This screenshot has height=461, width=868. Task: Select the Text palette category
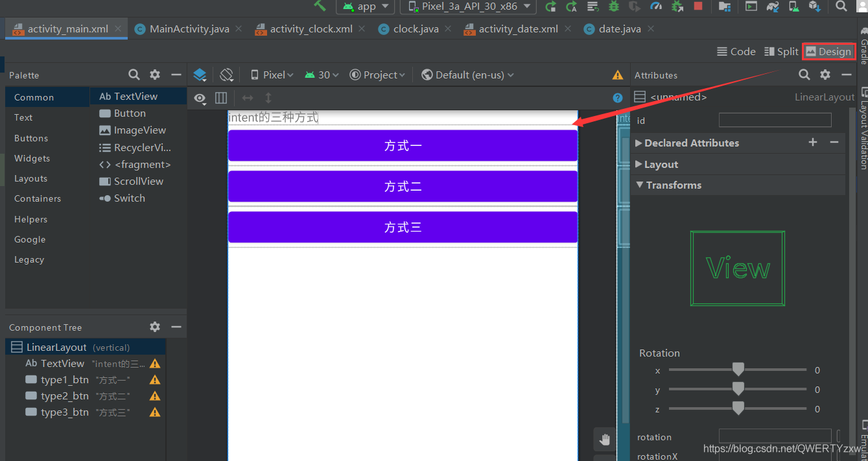[47, 117]
